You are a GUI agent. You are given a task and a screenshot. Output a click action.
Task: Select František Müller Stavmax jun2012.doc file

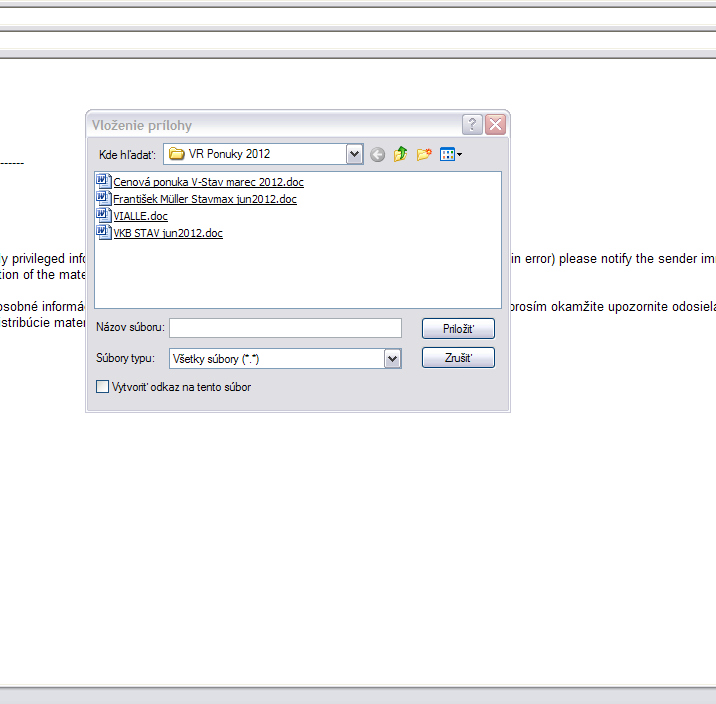tap(205, 199)
